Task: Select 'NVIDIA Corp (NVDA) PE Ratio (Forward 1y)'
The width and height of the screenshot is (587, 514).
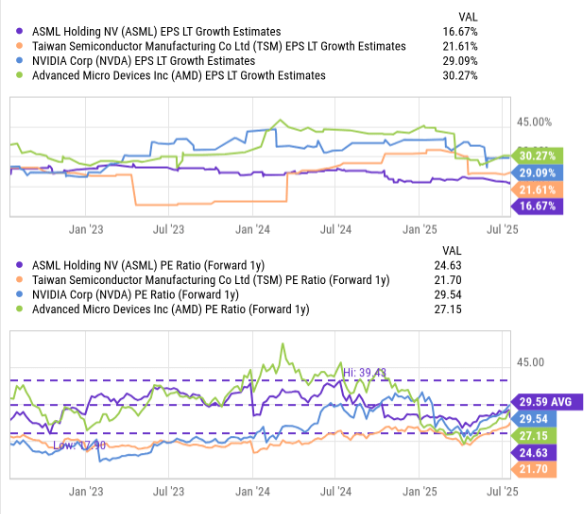Action: 136,294
